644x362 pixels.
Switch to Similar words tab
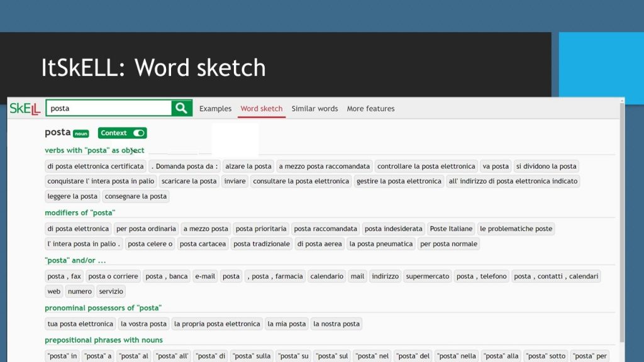(x=314, y=109)
